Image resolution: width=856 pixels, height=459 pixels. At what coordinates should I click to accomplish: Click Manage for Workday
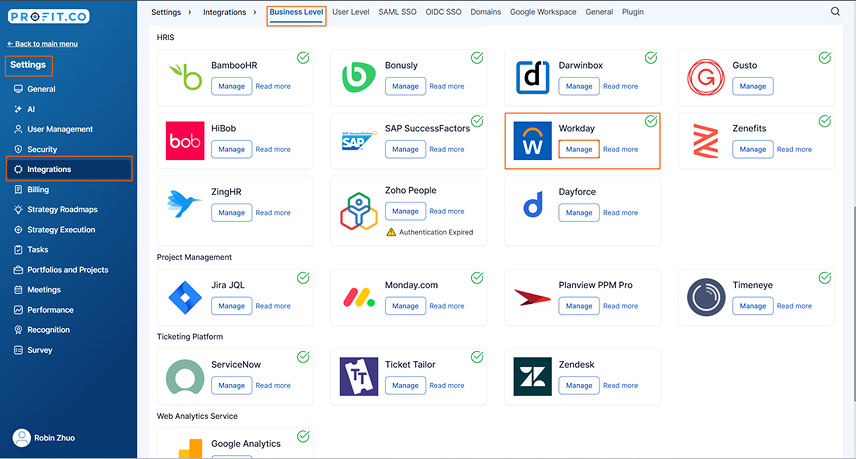[x=579, y=149]
